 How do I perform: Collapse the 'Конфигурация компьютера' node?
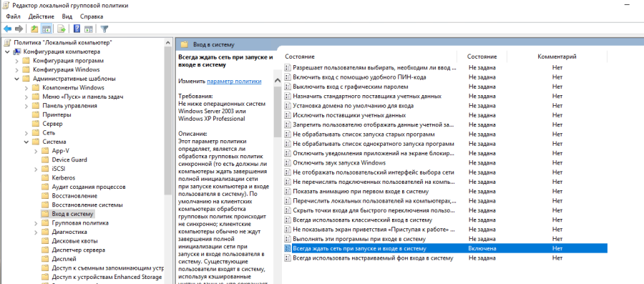pos(7,52)
